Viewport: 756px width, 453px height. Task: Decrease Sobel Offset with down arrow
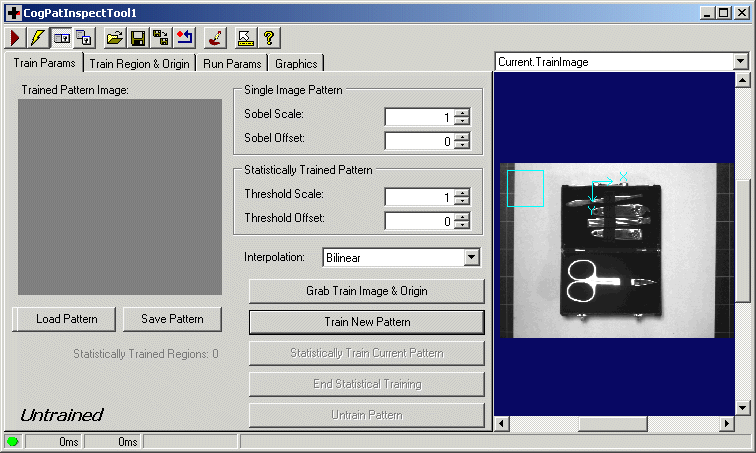pos(462,145)
